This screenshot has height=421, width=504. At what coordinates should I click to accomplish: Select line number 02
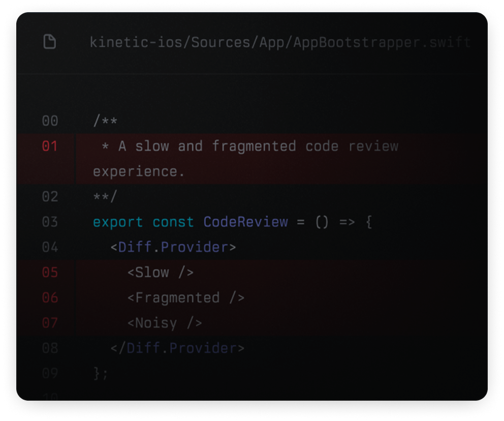pos(50,196)
